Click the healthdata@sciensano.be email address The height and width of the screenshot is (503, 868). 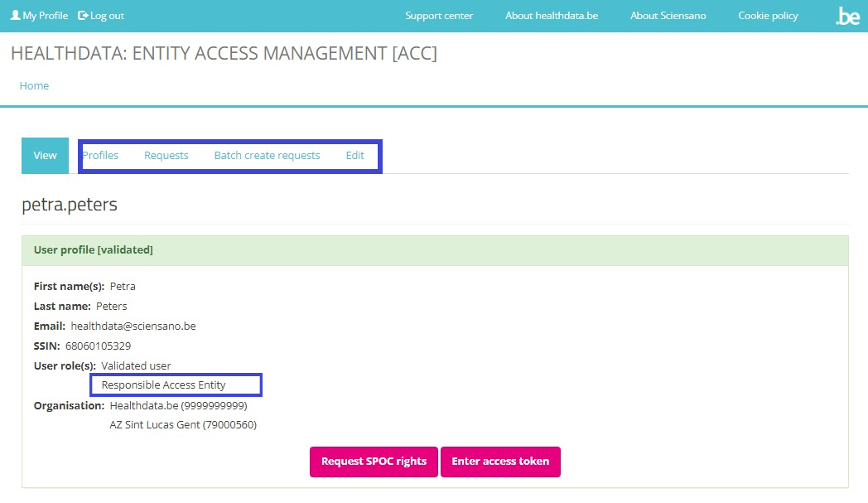point(133,326)
